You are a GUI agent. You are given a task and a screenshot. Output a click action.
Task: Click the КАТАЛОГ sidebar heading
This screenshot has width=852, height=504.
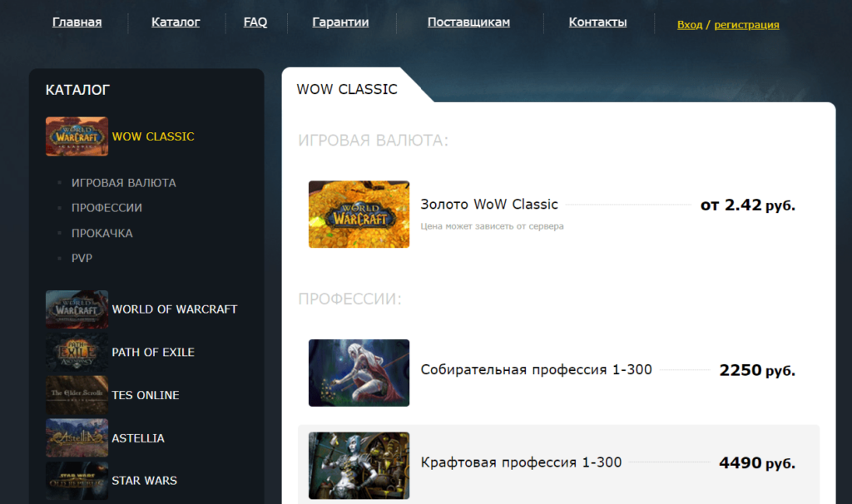[77, 90]
